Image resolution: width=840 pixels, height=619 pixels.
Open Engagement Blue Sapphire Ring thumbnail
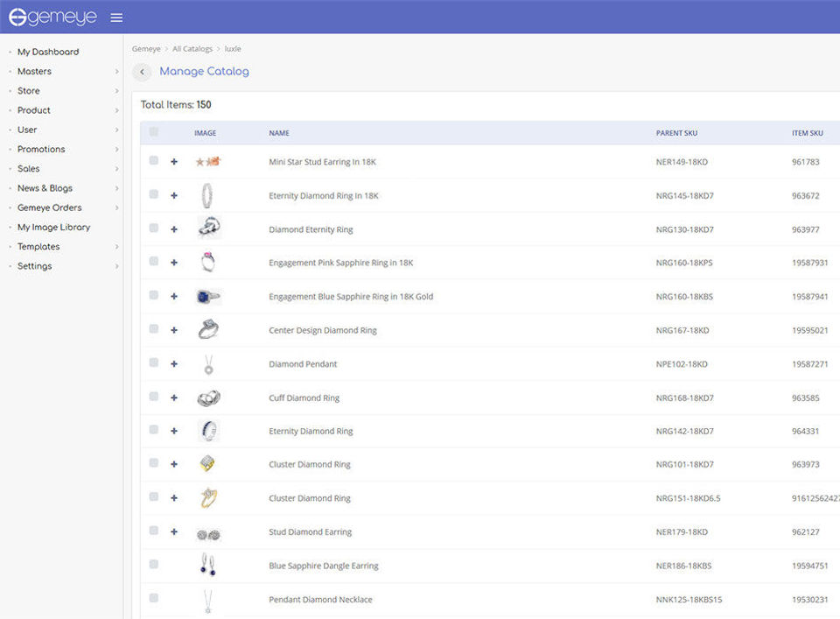point(208,297)
